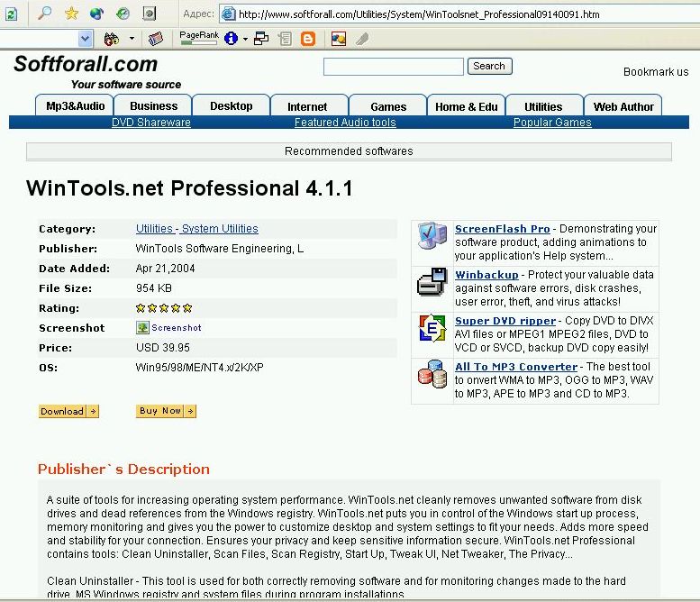Click the news newspaper icon in Google toolbar
700x602 pixels.
click(155, 39)
